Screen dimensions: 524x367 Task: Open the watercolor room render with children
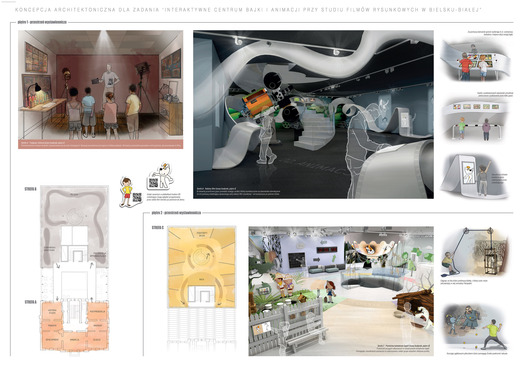(101, 90)
